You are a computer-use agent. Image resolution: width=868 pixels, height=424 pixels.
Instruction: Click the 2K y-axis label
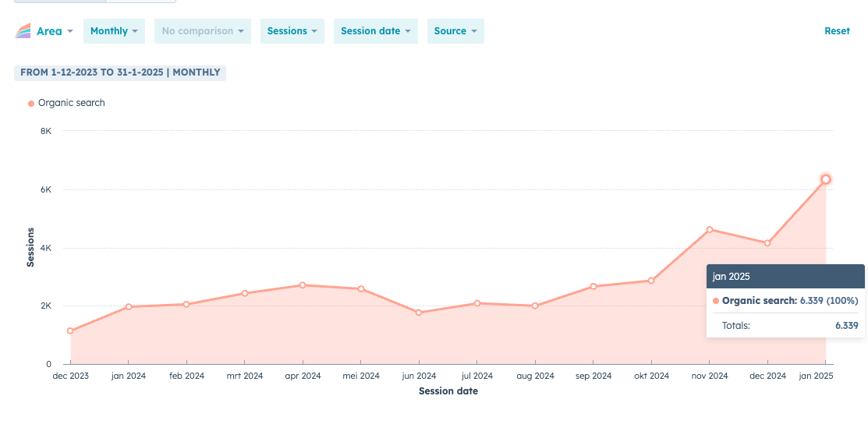coord(46,306)
